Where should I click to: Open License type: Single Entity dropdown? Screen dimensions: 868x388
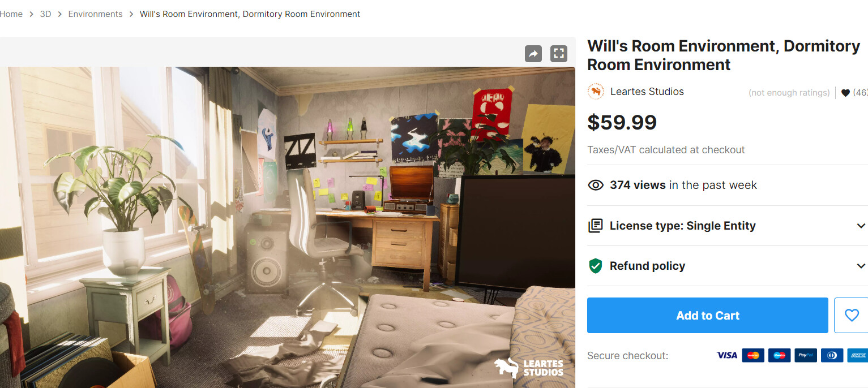click(x=728, y=226)
